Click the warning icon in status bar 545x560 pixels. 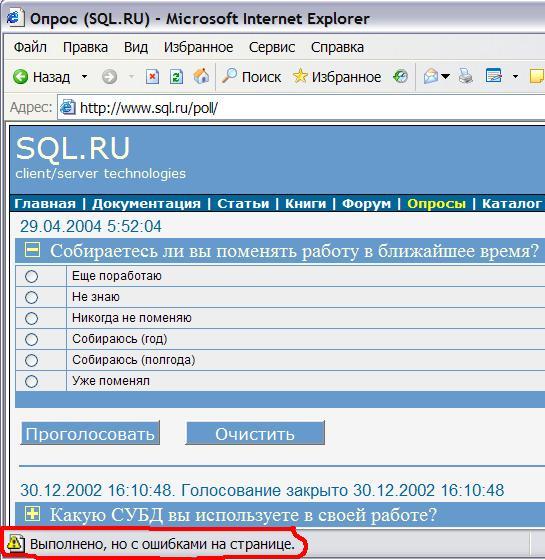point(15,543)
